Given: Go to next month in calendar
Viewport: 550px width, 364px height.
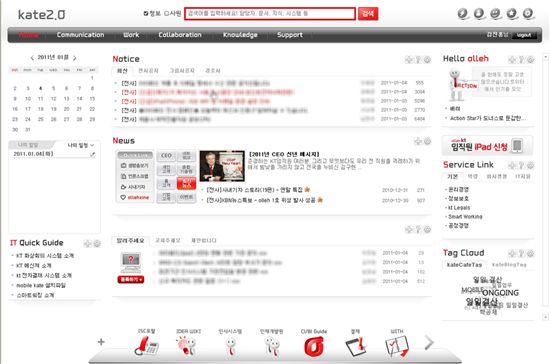Looking at the screenshot, I should click(75, 58).
